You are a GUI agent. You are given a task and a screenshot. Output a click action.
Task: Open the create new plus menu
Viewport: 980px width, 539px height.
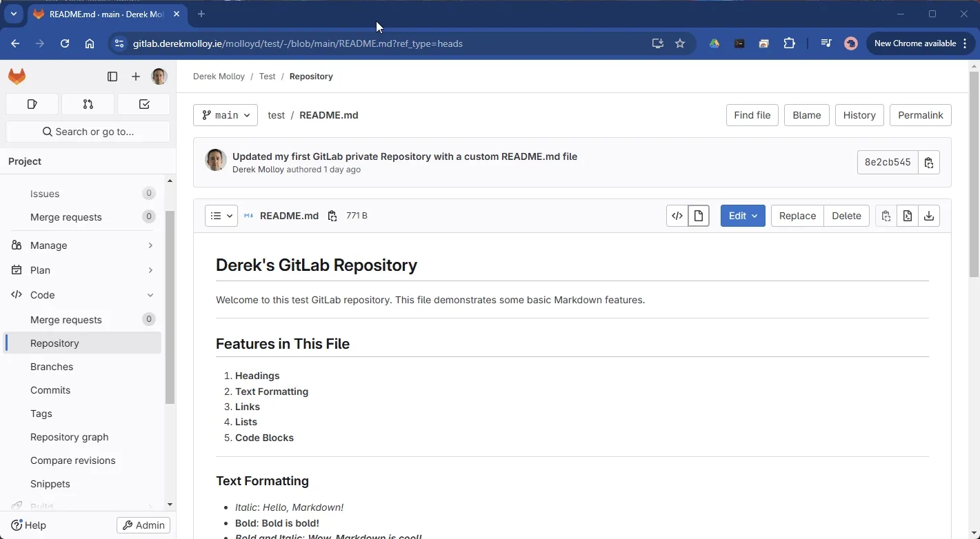coord(136,77)
